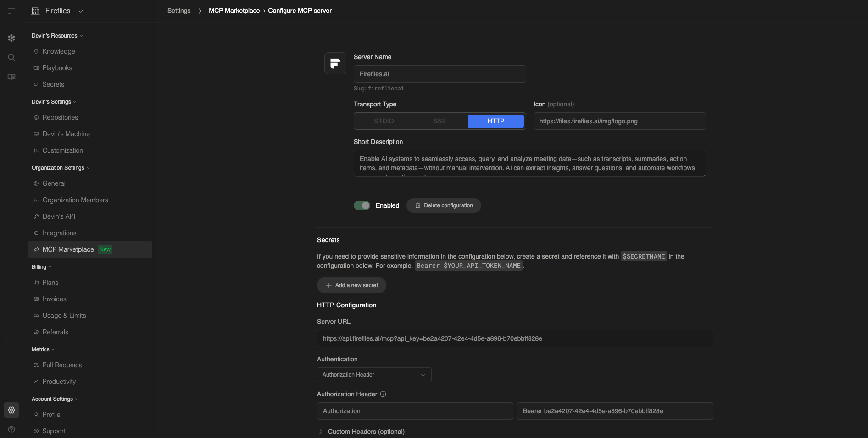Open the settings gear icon in the left rail
Viewport: 868px width, 438px height.
(x=11, y=410)
